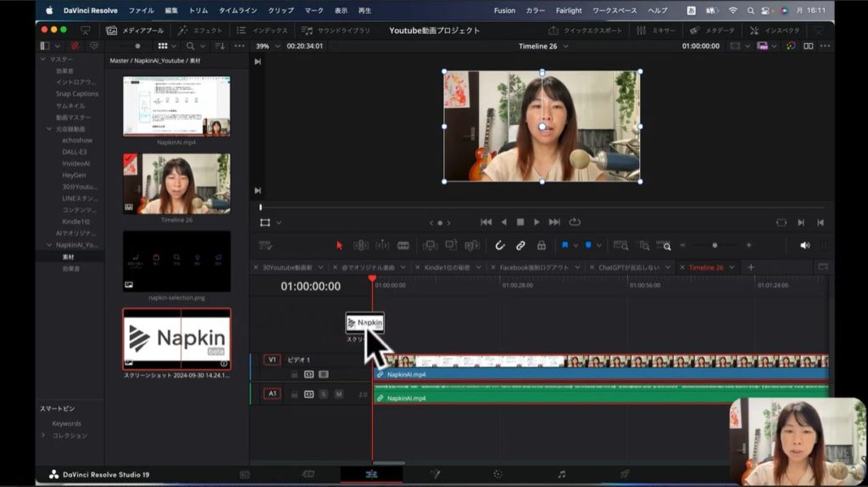Toggle timeline snapping magnet icon

(500, 245)
